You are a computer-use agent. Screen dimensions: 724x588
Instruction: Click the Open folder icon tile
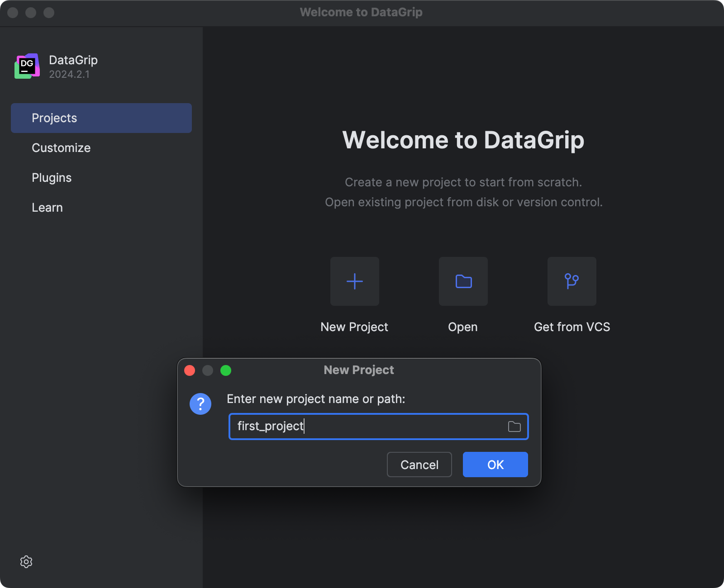(x=463, y=281)
